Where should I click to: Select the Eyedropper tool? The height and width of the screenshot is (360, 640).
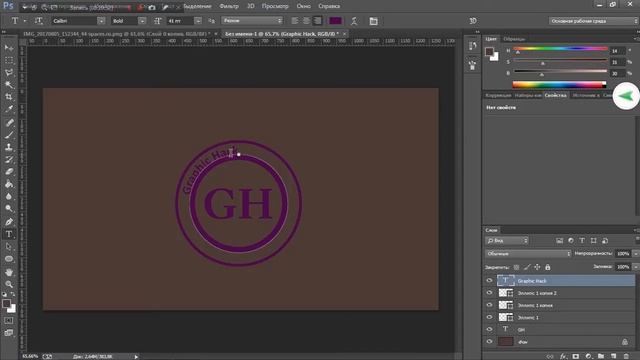click(9, 109)
